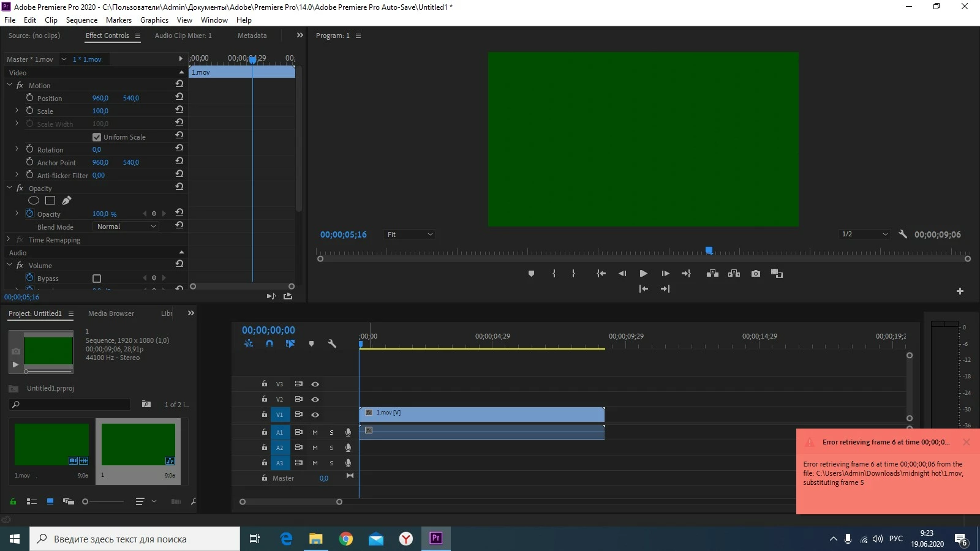Expand the Scale parameter
This screenshot has width=980, height=551.
pos(17,111)
